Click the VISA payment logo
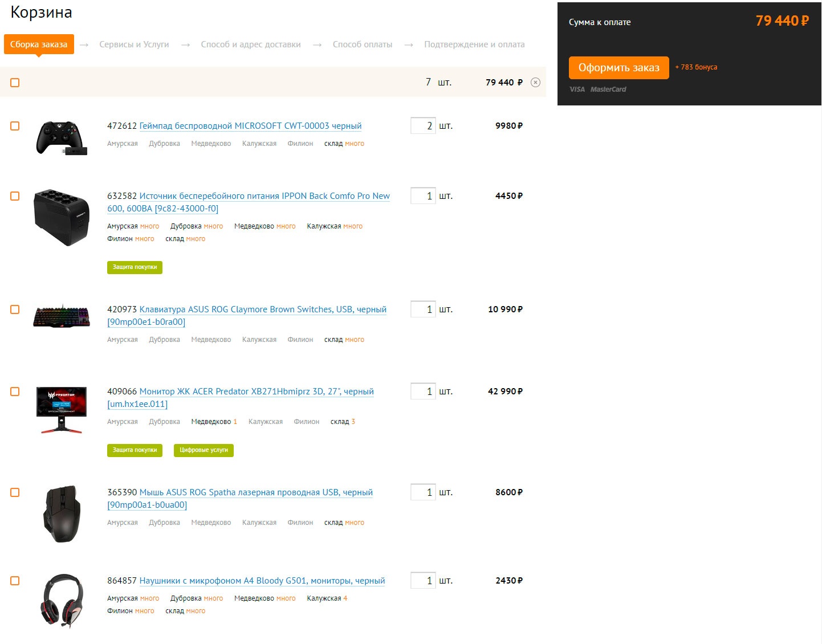822x644 pixels. pyautogui.click(x=577, y=89)
